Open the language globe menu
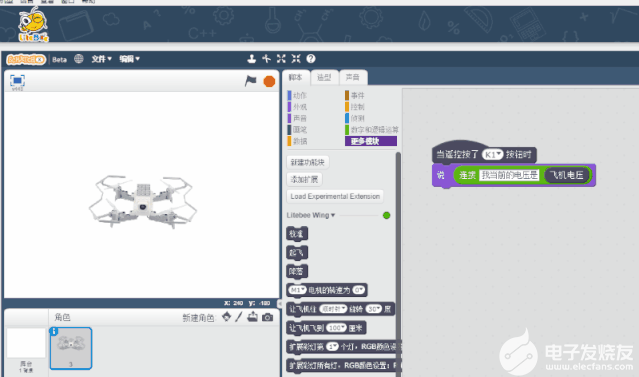This screenshot has height=377, width=639. coord(79,59)
